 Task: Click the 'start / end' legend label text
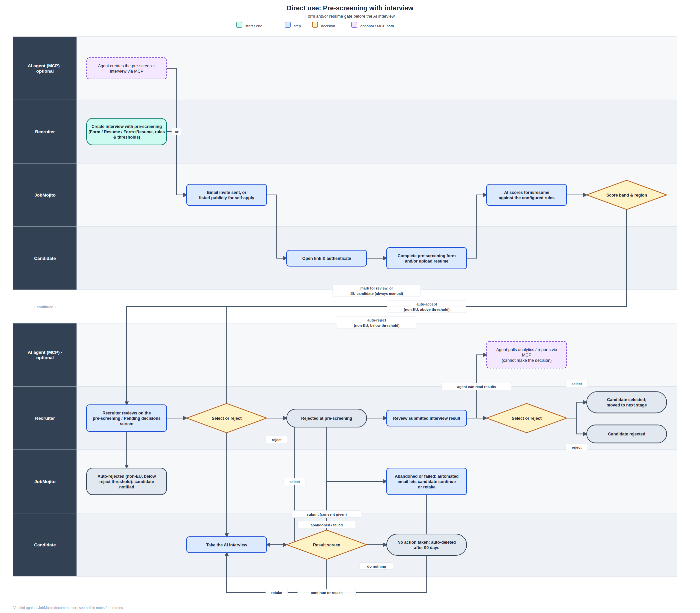pos(254,26)
